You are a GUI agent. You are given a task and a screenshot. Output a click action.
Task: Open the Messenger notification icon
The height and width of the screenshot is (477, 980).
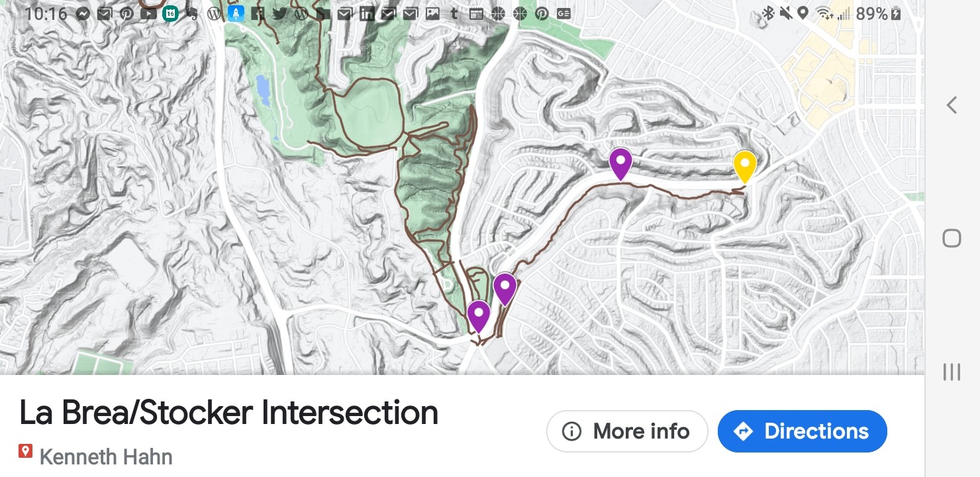point(83,13)
